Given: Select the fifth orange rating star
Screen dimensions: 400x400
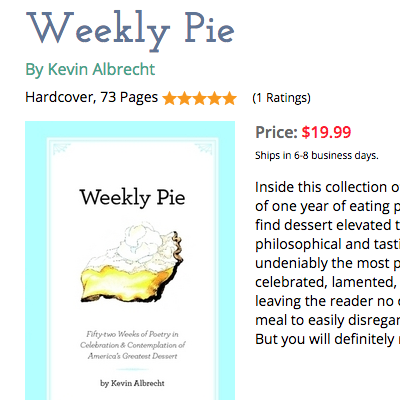Looking at the screenshot, I should point(229,98).
